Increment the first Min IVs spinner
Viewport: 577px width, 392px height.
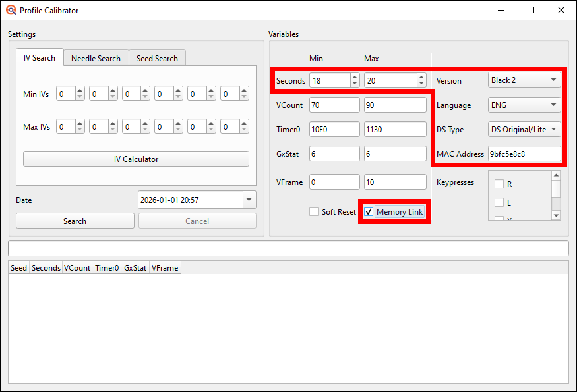(x=80, y=90)
